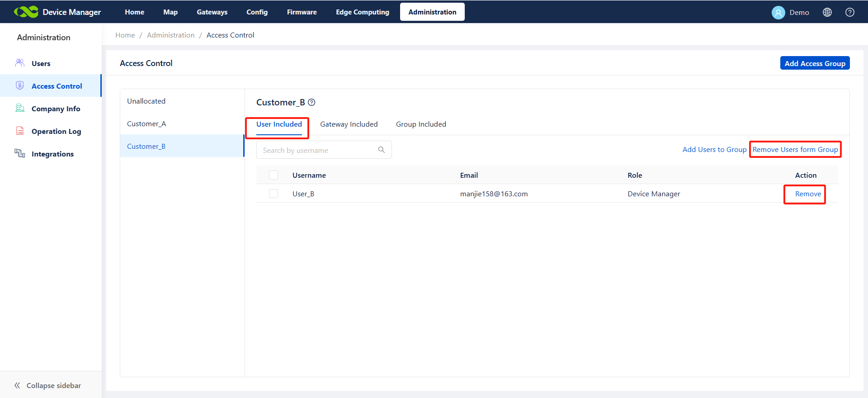
Task: Collapse the sidebar
Action: coord(48,385)
